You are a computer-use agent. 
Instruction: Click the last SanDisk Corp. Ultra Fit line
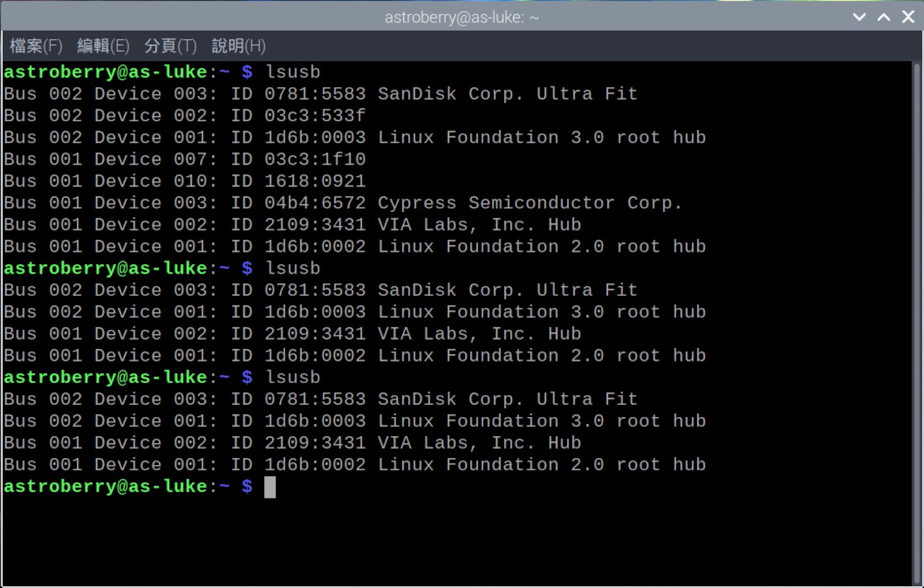click(321, 399)
